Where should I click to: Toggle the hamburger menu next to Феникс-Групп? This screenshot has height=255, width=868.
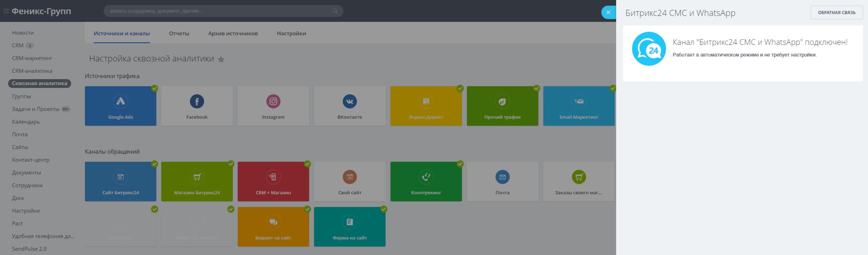(6, 11)
